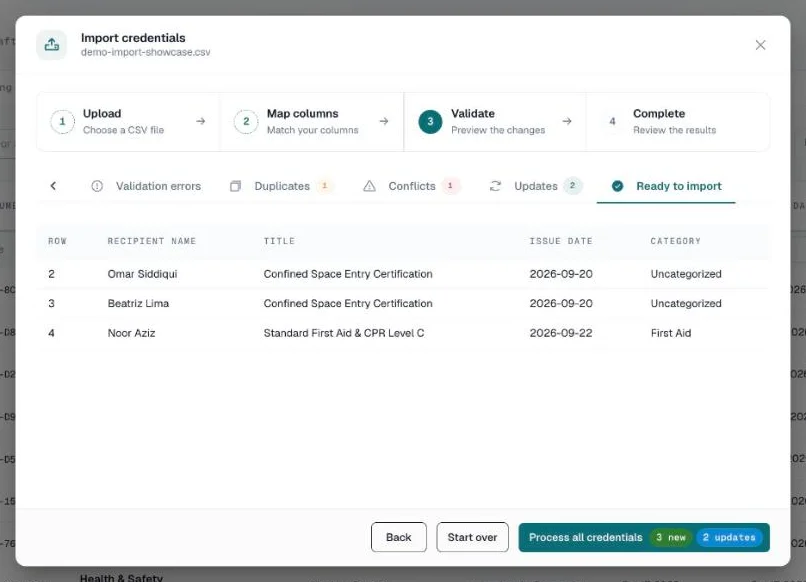Click the First Aid category cell
806x582 pixels.
(x=671, y=333)
